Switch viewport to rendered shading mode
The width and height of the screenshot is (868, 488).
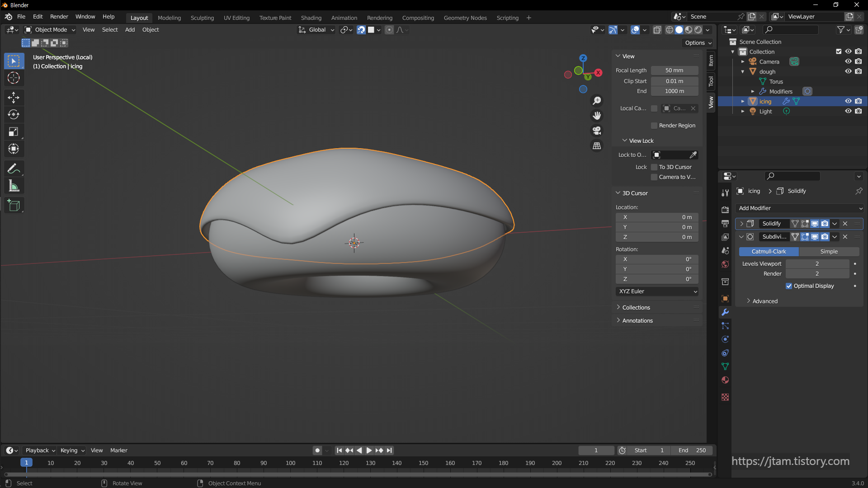click(698, 30)
